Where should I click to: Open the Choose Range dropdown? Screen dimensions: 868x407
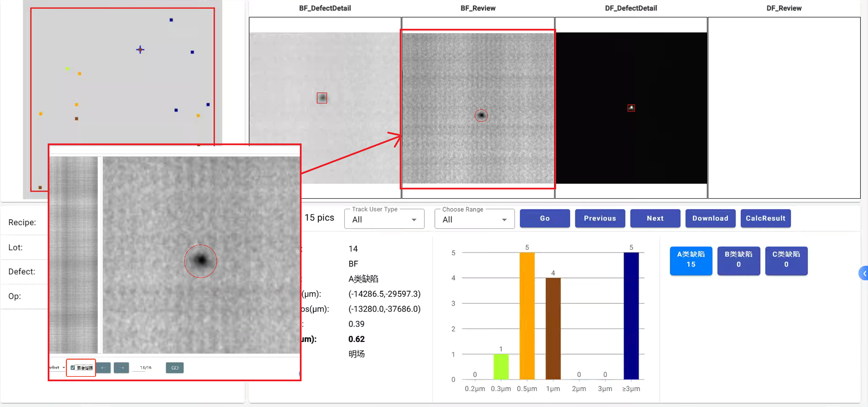[474, 219]
